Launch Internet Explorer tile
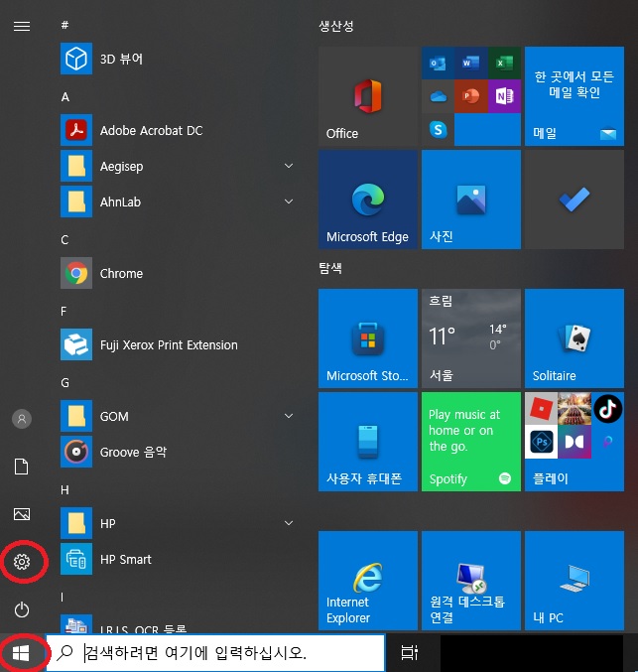This screenshot has width=638, height=672. click(368, 581)
